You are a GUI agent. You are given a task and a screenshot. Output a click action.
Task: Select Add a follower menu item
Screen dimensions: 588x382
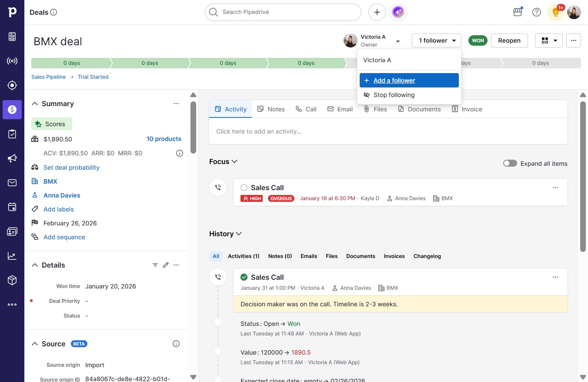click(409, 80)
